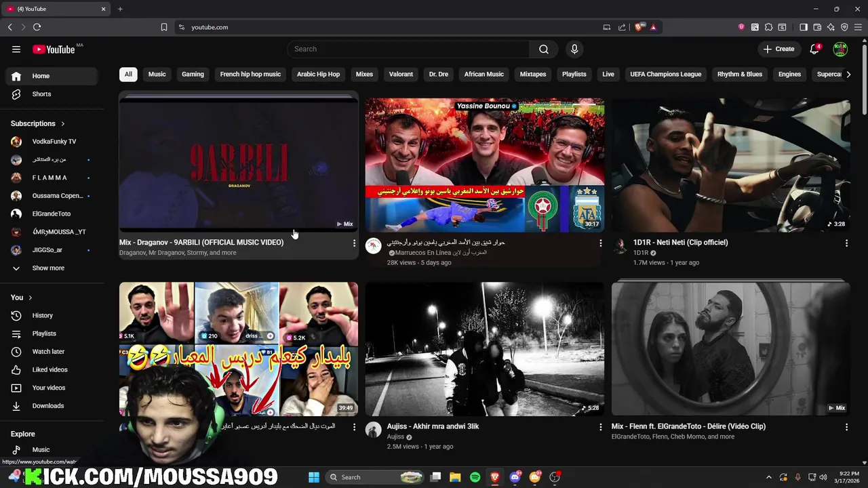Show hidden system tray icons

click(x=768, y=477)
